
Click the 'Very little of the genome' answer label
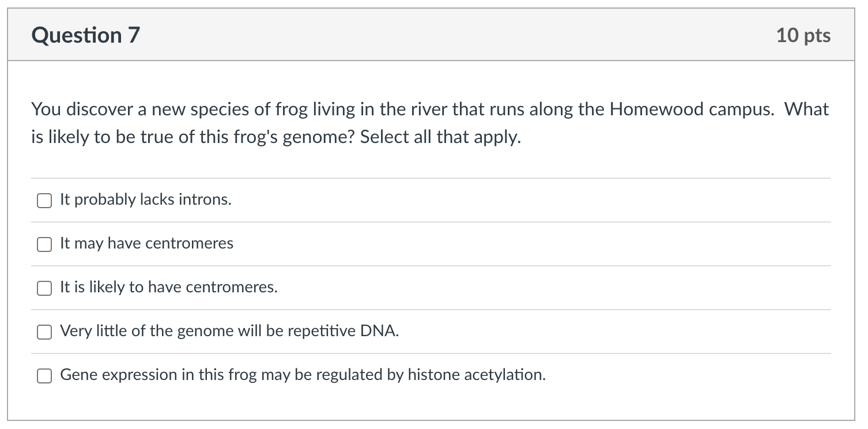coord(229,331)
